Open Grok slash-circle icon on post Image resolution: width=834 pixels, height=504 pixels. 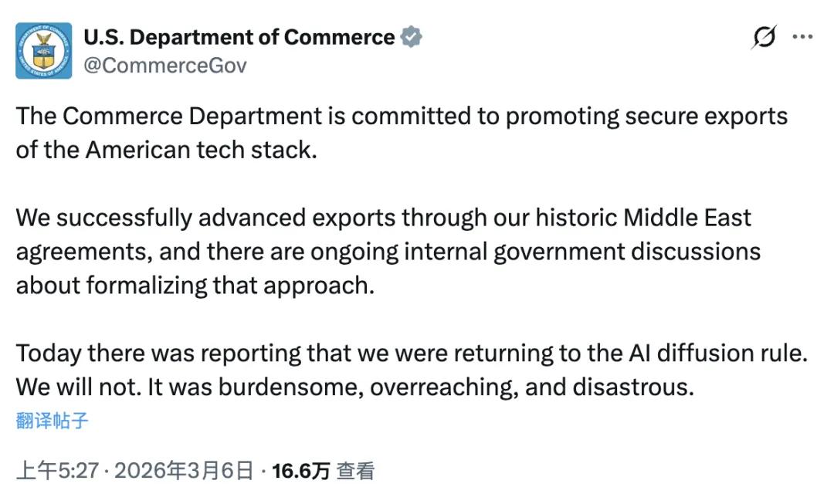(x=764, y=37)
